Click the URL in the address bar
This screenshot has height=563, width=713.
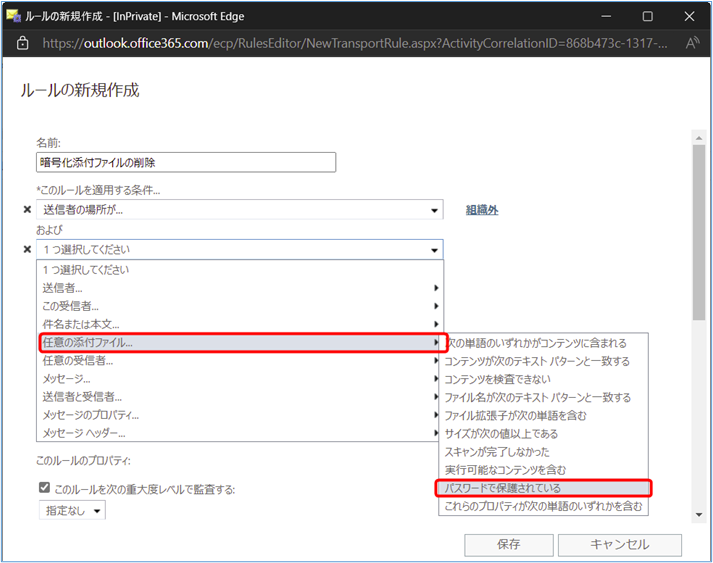tap(355, 43)
